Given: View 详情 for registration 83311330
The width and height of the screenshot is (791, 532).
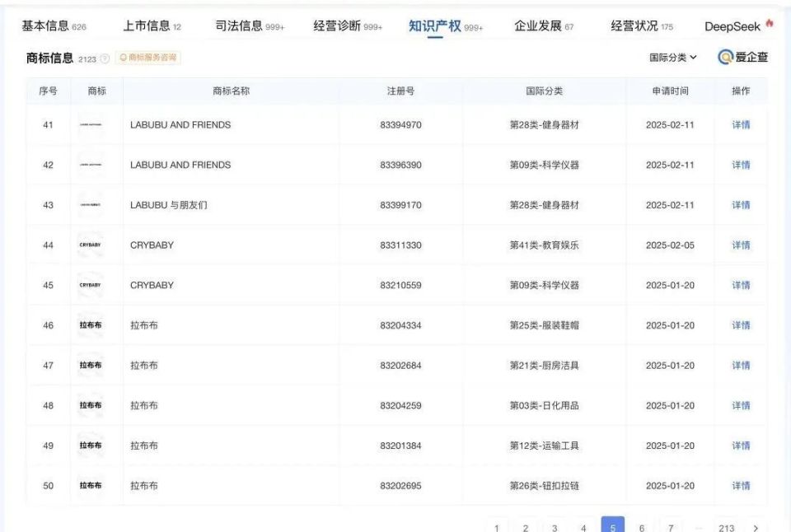Looking at the screenshot, I should (741, 245).
